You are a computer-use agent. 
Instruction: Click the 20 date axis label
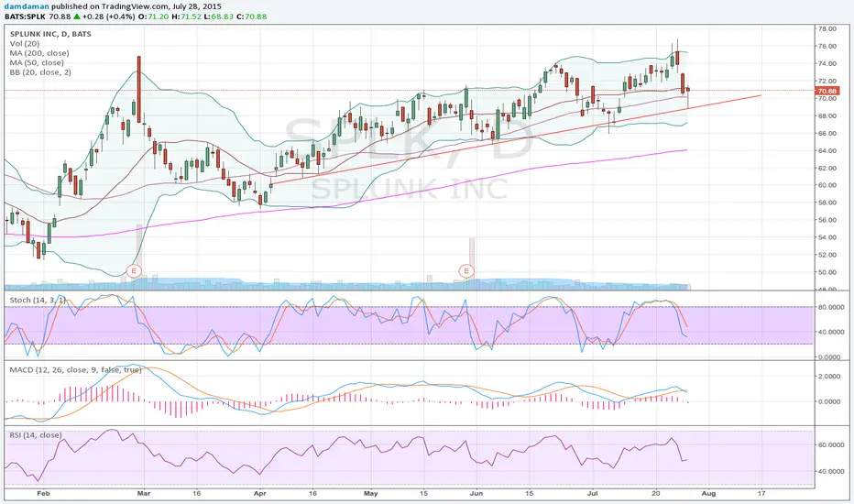click(656, 494)
